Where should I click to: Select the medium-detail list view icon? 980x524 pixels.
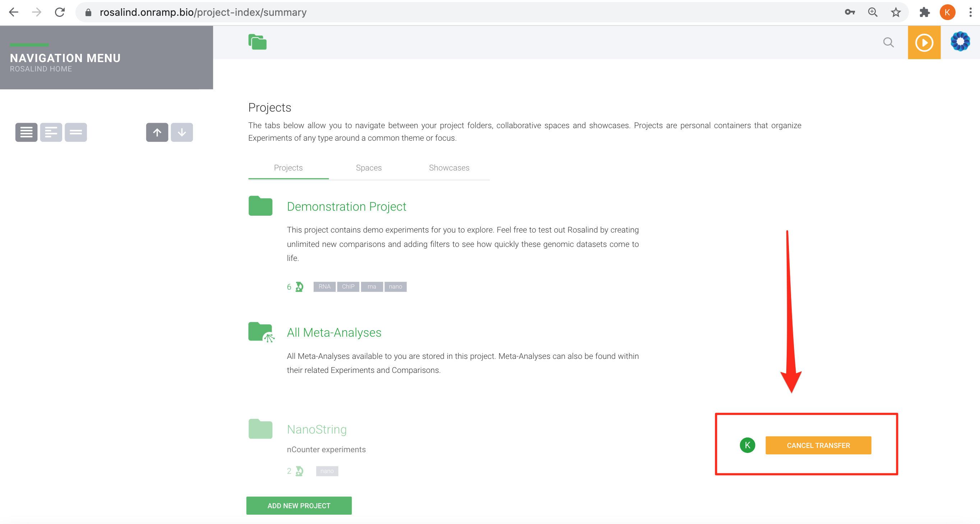point(51,132)
